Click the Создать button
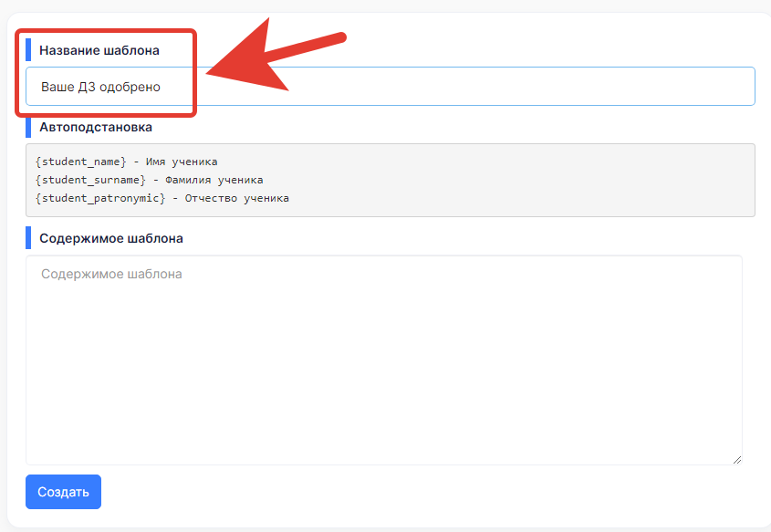The height and width of the screenshot is (532, 771). [x=64, y=492]
